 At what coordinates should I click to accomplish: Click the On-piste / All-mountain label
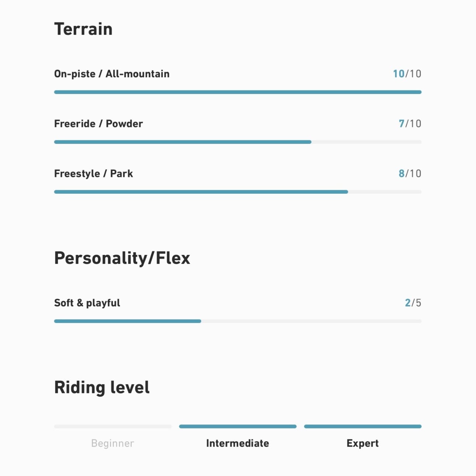tap(112, 74)
